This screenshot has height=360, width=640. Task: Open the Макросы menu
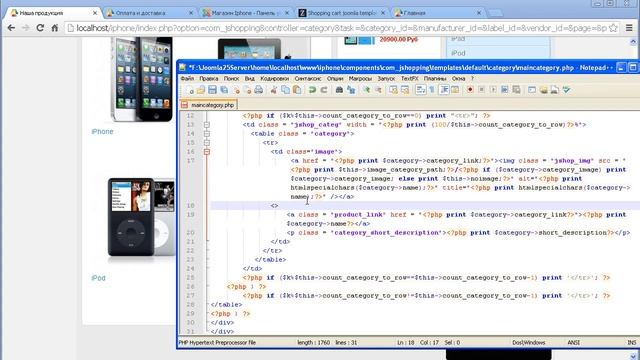[360, 78]
